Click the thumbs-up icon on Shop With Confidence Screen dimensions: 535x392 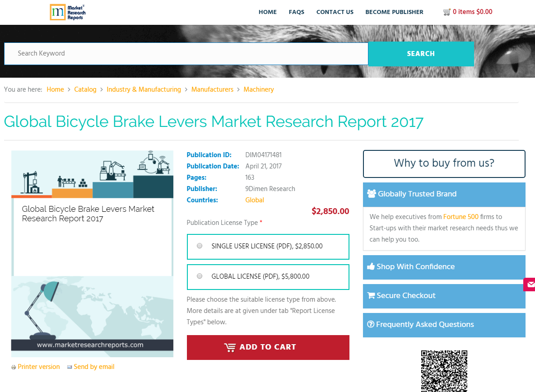(x=371, y=266)
